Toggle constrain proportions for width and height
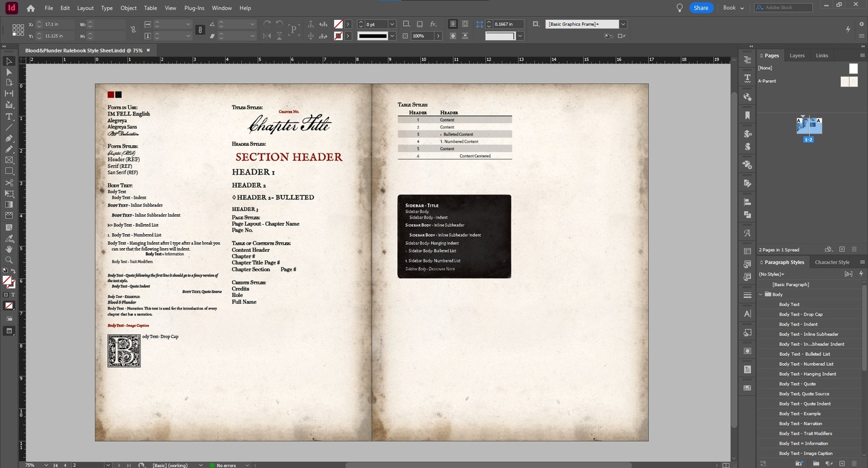 click(133, 30)
